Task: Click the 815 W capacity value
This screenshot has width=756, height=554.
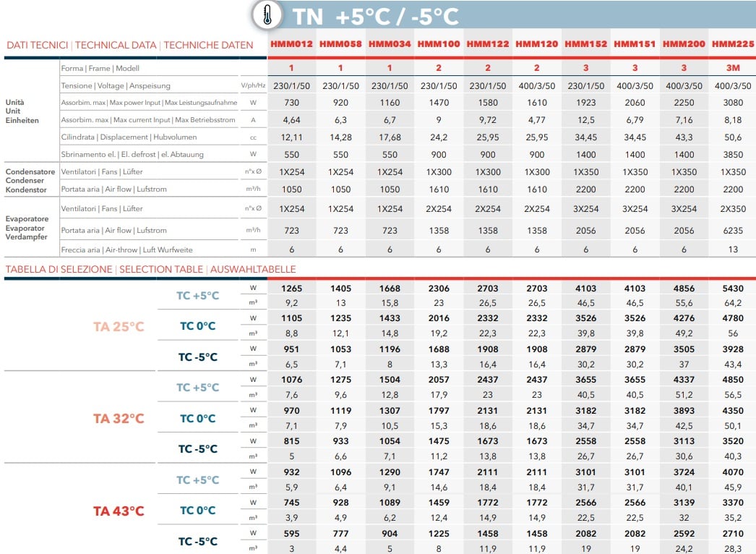Action: 291,441
